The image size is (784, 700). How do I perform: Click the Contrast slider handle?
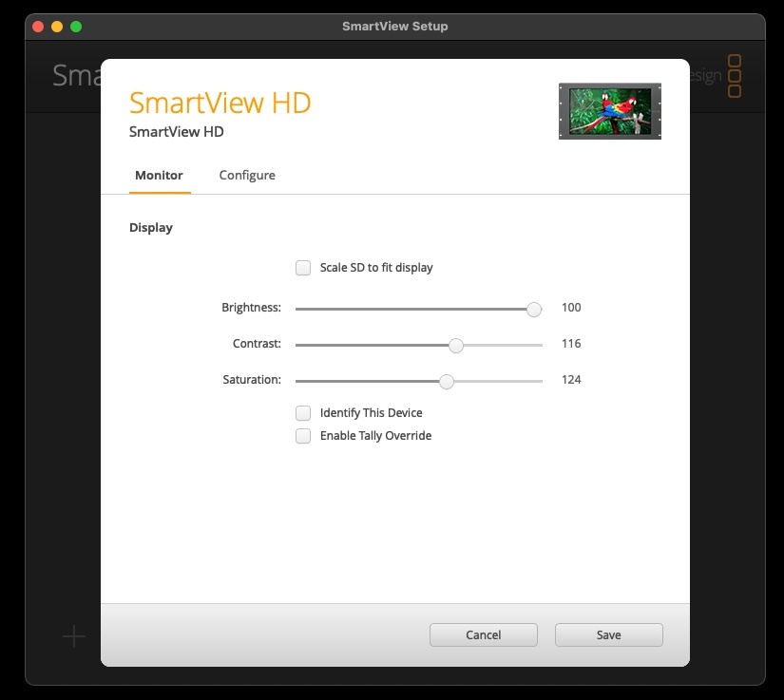(456, 346)
